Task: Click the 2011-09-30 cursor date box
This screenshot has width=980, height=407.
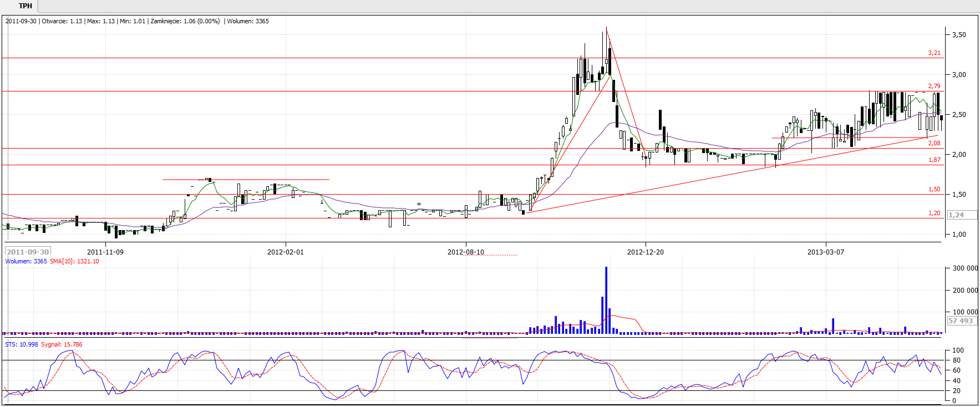Action: [28, 252]
